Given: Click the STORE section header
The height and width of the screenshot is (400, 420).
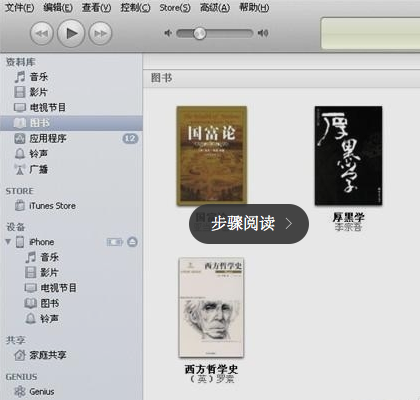Looking at the screenshot, I should (x=19, y=191).
